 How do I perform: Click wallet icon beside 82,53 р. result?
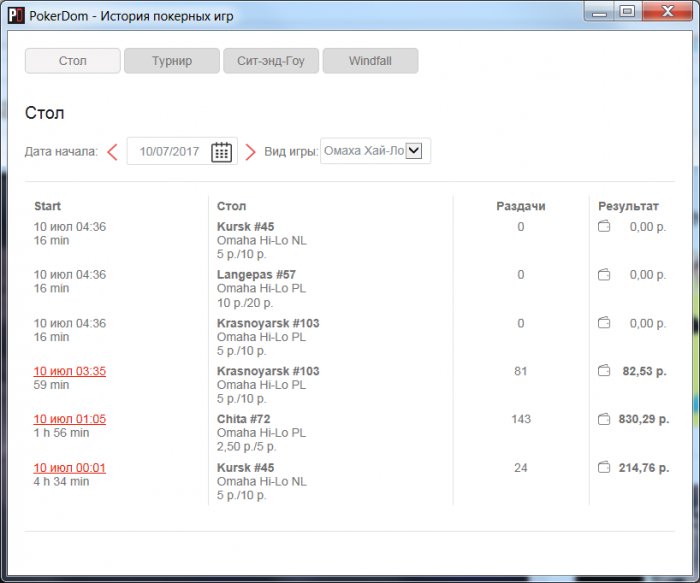point(604,371)
